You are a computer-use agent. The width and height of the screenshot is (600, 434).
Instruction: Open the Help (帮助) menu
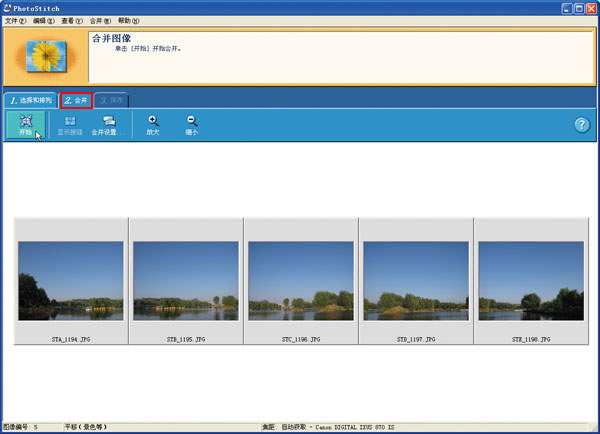click(x=128, y=21)
